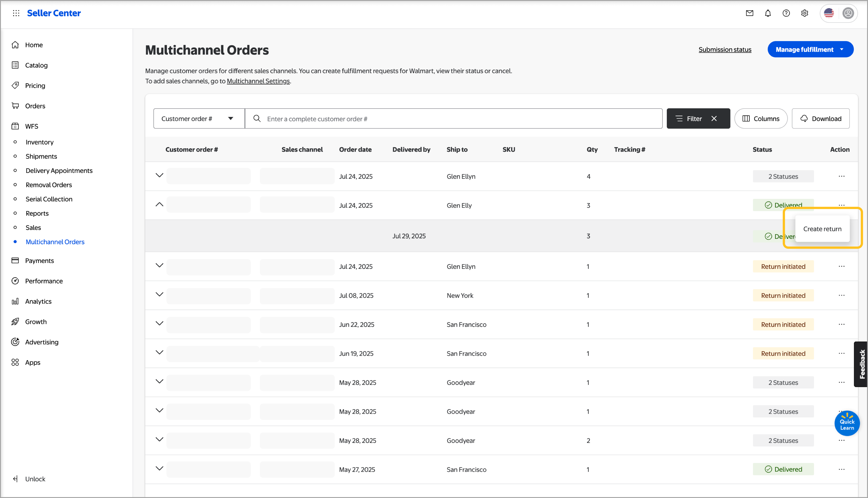Collapse the expanded Glen Elly order row

pos(159,205)
